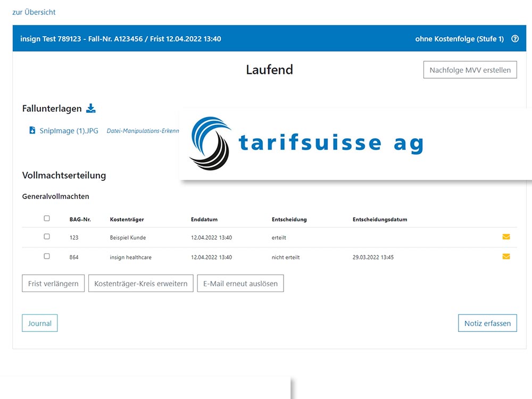Open the SnipImage (1).JPG file link
Image resolution: width=532 pixels, height=399 pixels.
click(x=69, y=131)
